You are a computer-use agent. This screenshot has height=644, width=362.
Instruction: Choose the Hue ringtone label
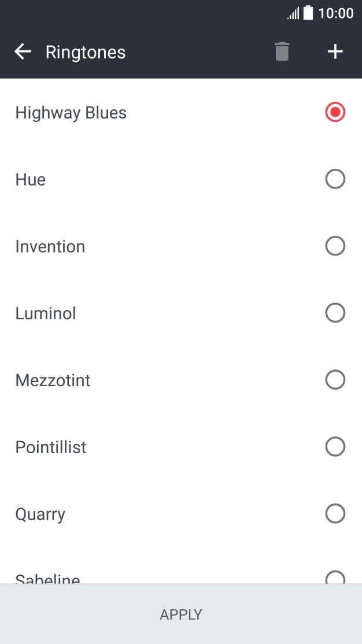(x=31, y=180)
